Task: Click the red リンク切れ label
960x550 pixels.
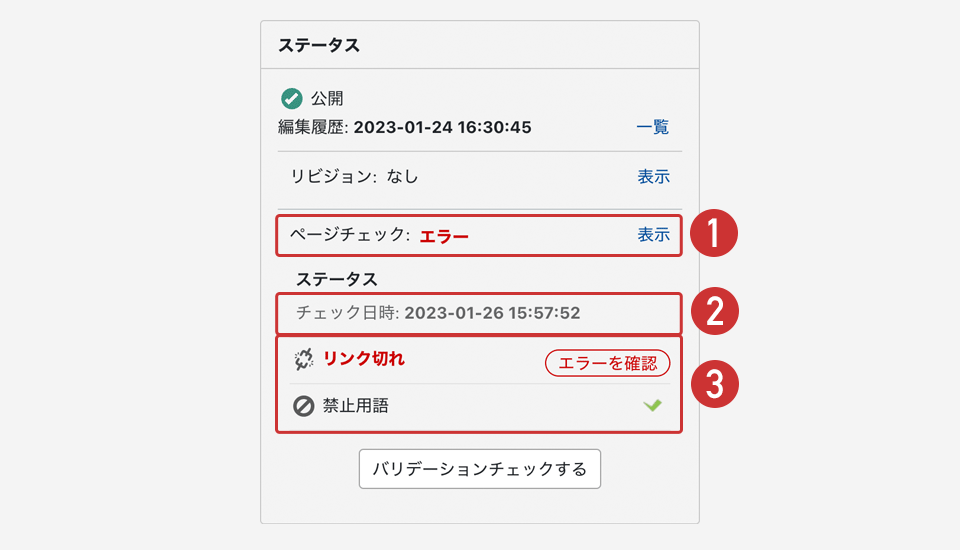Action: pyautogui.click(x=363, y=359)
